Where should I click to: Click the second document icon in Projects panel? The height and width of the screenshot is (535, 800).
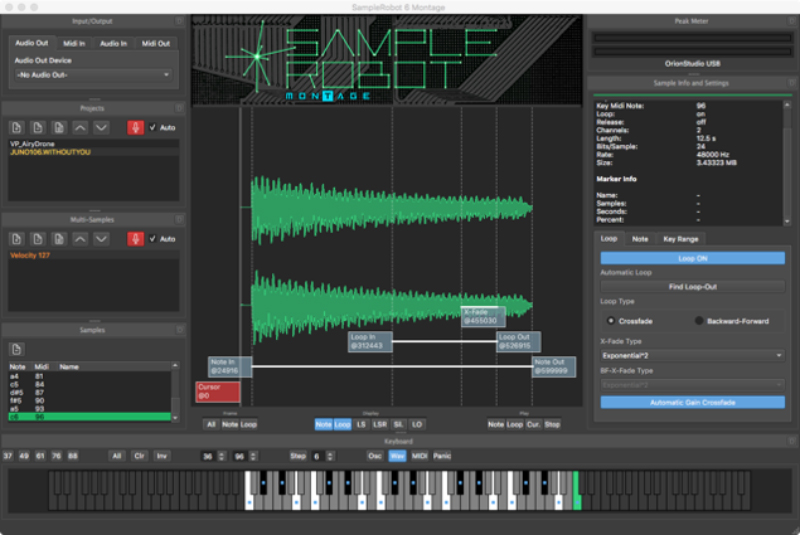click(38, 128)
